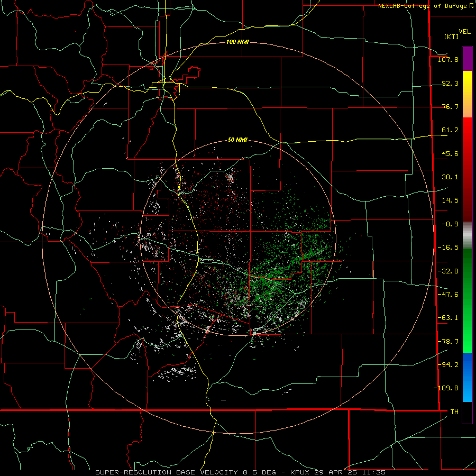Click the blue segment of velocity color bar
Viewport: 476px width, 476px height.
tap(467, 377)
